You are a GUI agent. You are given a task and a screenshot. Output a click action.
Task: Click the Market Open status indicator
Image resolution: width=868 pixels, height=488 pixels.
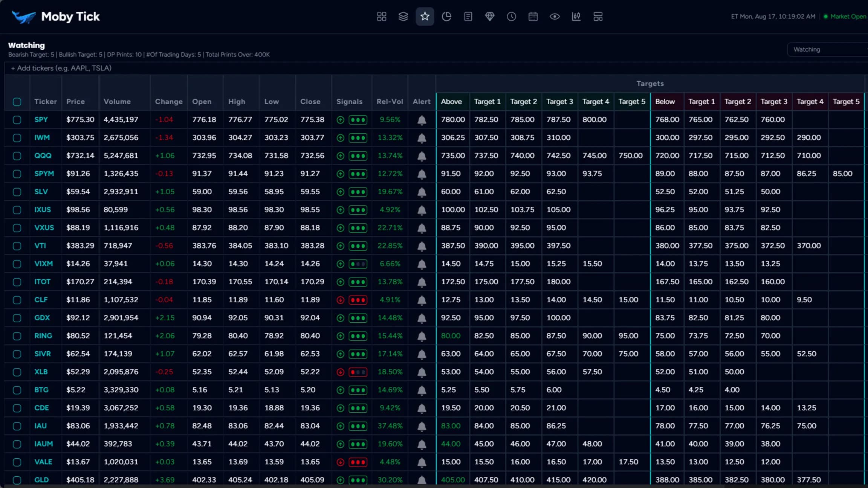(845, 17)
